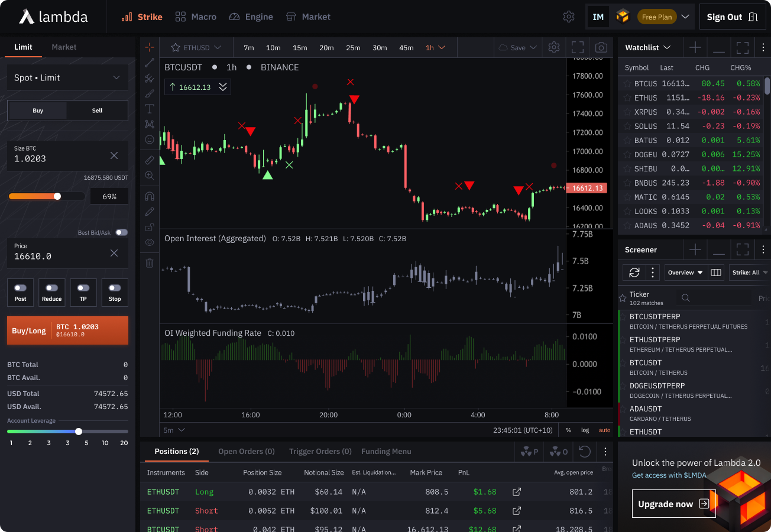Take a chart snapshot with camera icon
Image resolution: width=771 pixels, height=532 pixels.
pos(601,48)
